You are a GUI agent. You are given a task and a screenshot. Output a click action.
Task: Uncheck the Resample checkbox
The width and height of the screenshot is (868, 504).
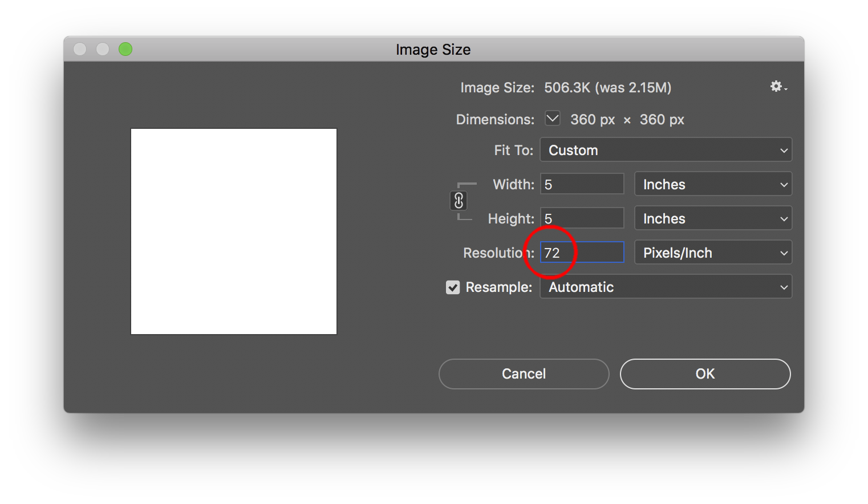(453, 287)
